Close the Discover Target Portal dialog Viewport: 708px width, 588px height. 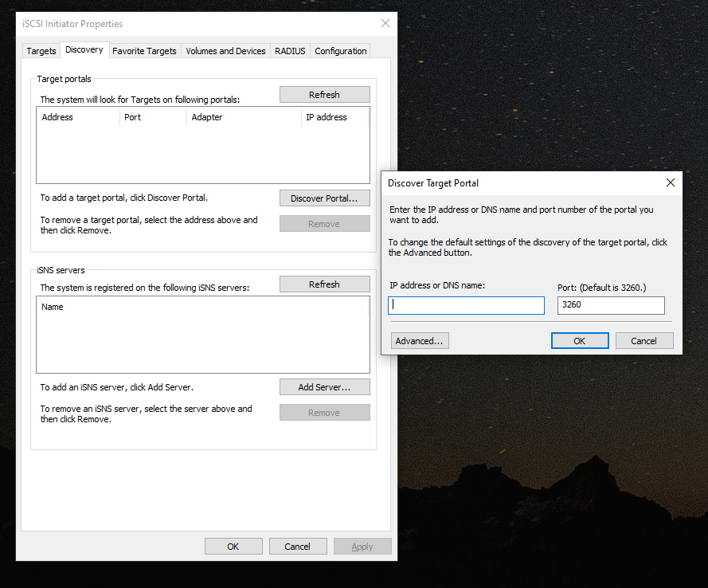(671, 182)
